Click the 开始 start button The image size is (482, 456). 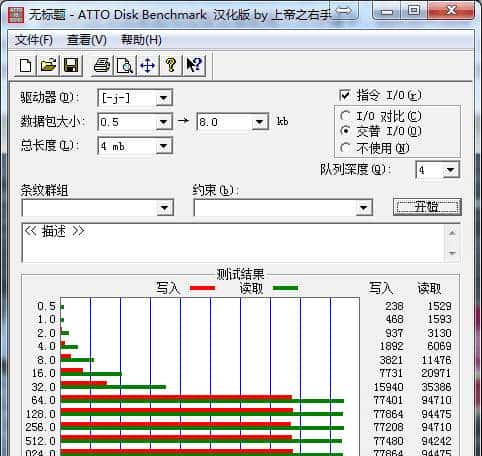427,207
